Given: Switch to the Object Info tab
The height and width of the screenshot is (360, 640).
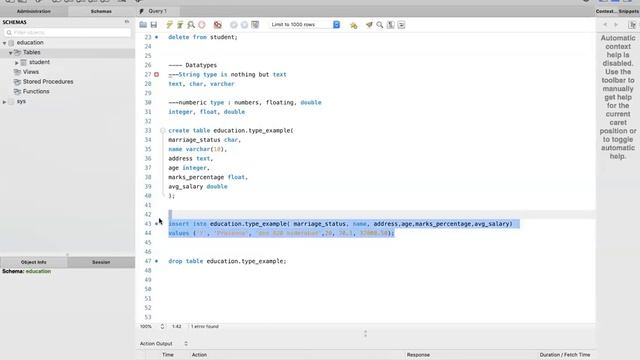Looking at the screenshot, I should click(33, 262).
